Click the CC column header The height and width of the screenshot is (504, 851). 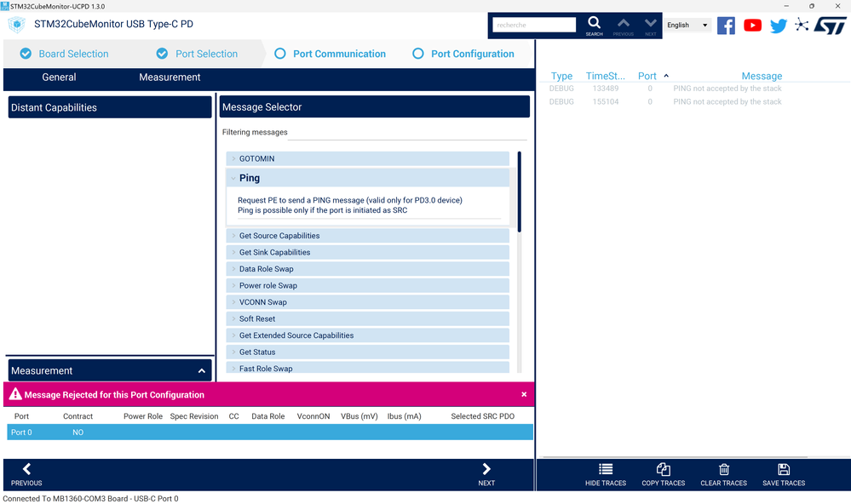coord(233,416)
